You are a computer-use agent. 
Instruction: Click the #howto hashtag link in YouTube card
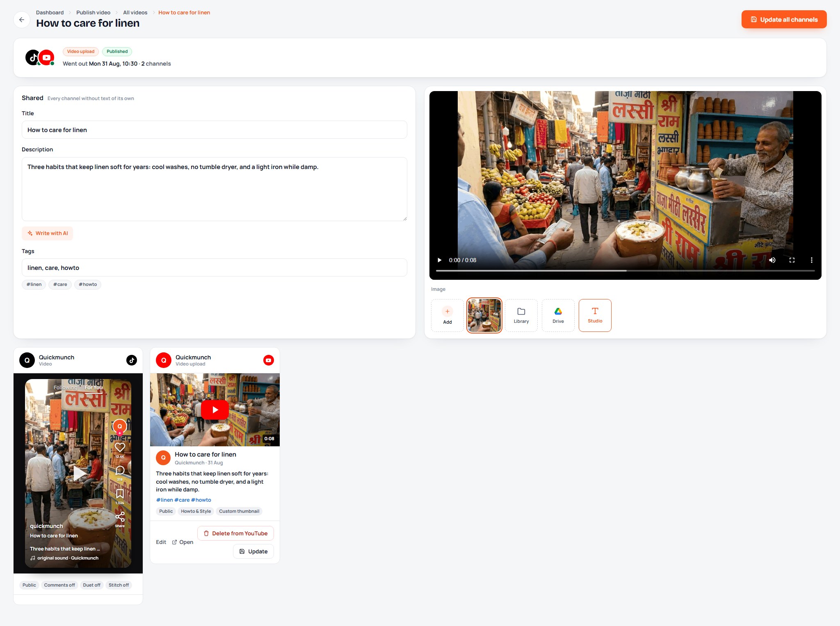click(201, 500)
